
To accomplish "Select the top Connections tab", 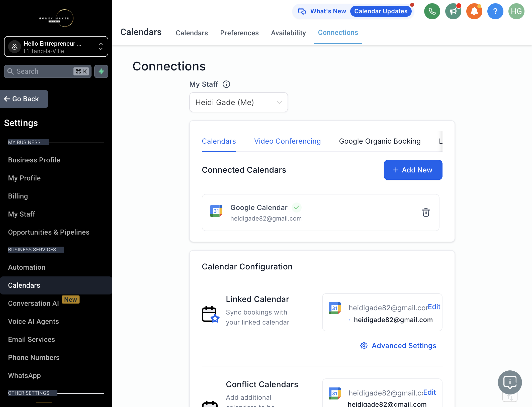I will [338, 33].
